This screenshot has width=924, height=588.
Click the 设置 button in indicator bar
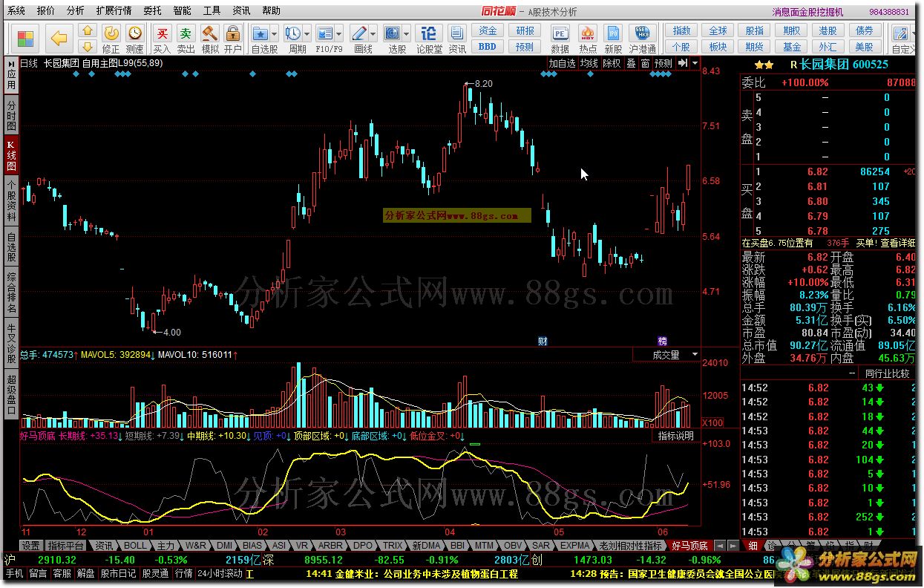[x=30, y=546]
